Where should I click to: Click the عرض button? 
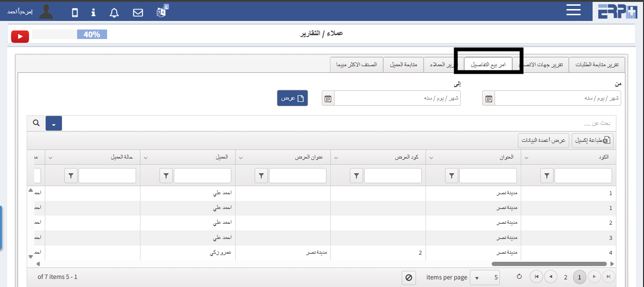tap(292, 98)
